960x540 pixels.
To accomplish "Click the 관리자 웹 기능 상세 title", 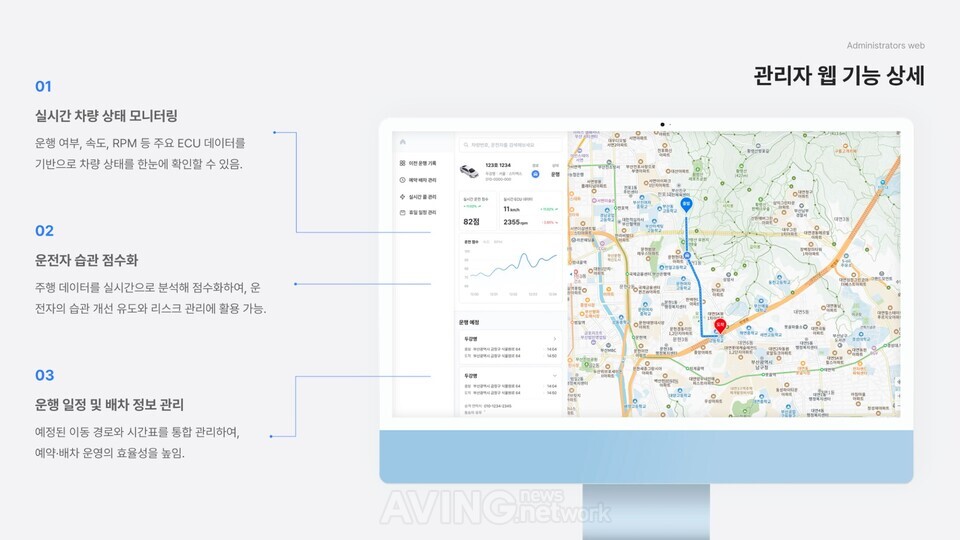I will click(839, 75).
